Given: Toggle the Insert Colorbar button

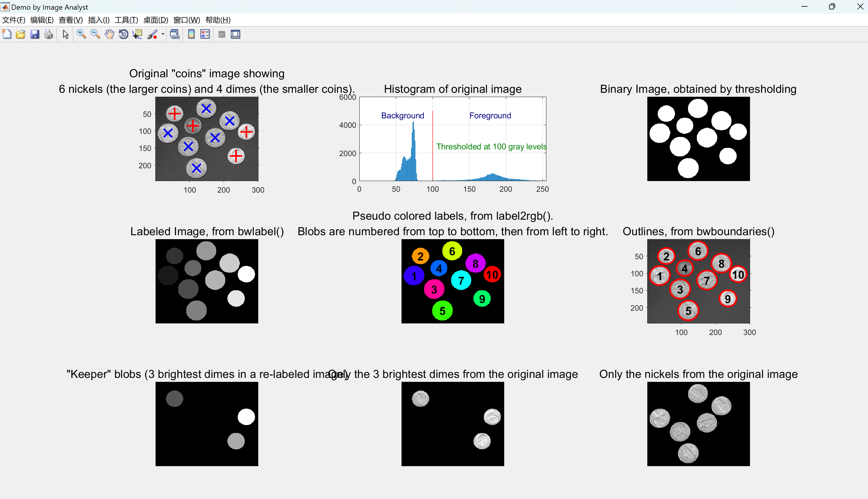Looking at the screenshot, I should [x=191, y=34].
